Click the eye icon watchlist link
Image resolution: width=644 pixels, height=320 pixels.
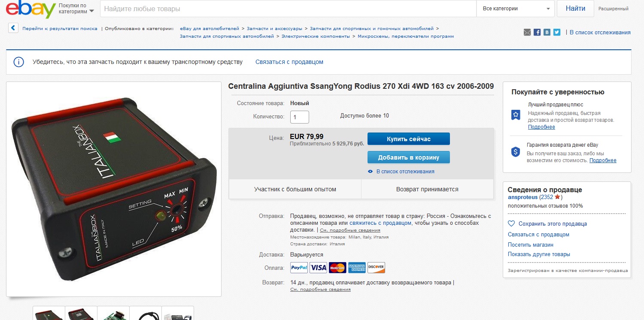coord(371,172)
